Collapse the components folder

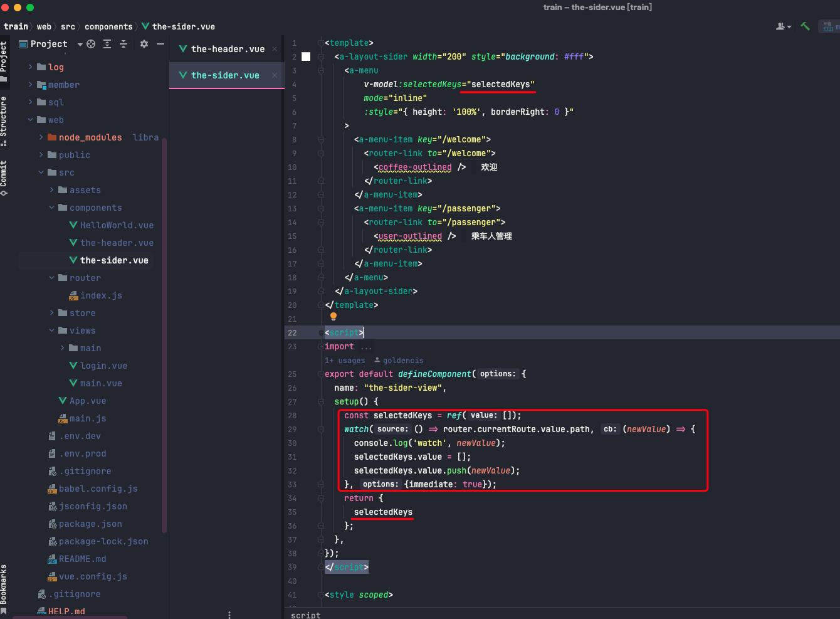[x=51, y=208]
